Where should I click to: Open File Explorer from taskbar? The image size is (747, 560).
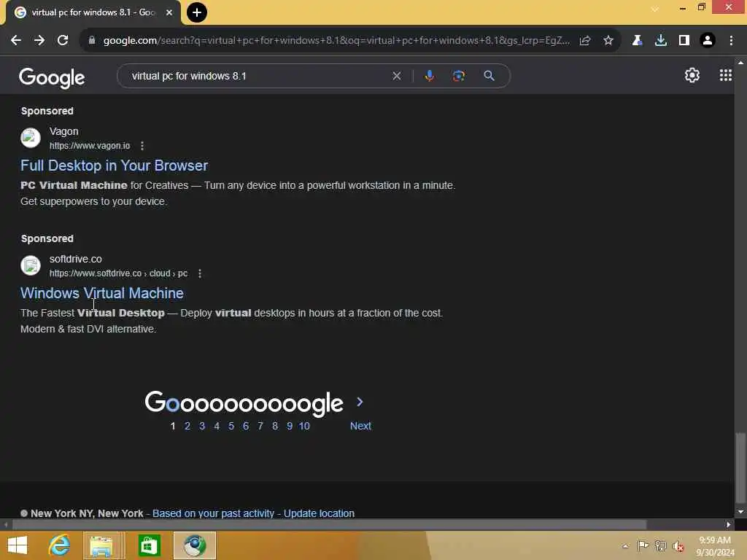(101, 545)
